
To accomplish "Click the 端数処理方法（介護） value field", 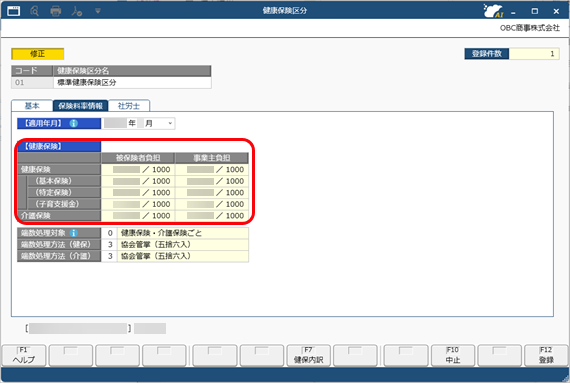I will pos(175,256).
